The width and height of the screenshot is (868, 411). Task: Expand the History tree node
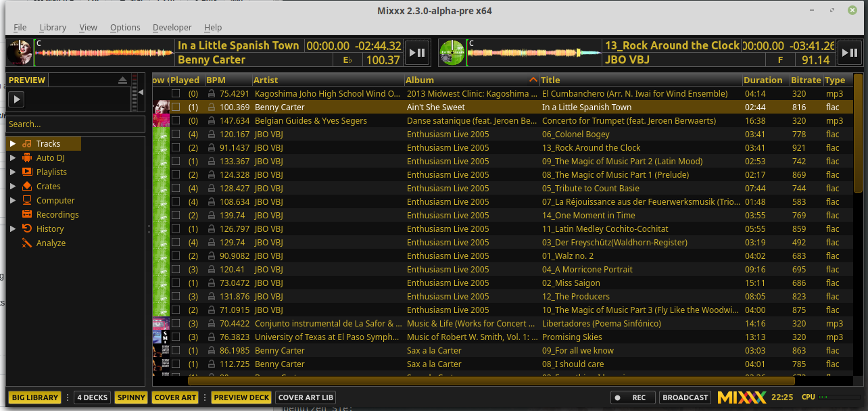click(12, 229)
